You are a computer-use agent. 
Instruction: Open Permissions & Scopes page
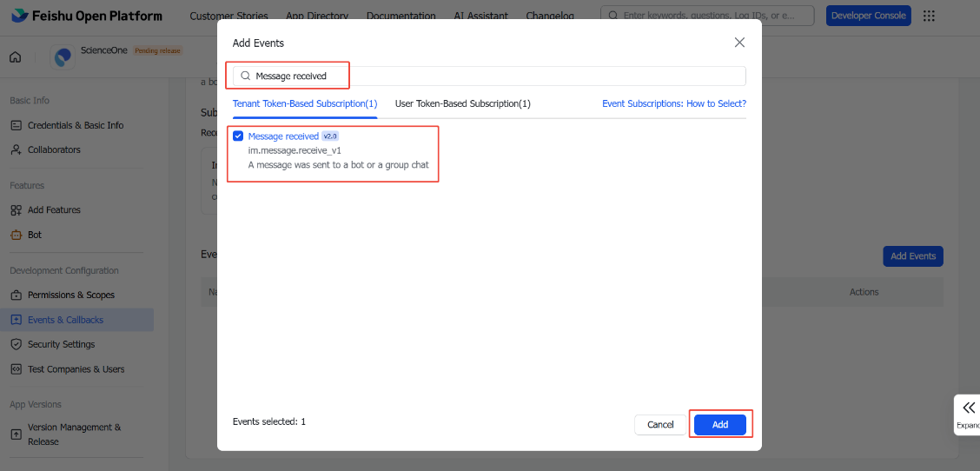coord(70,295)
